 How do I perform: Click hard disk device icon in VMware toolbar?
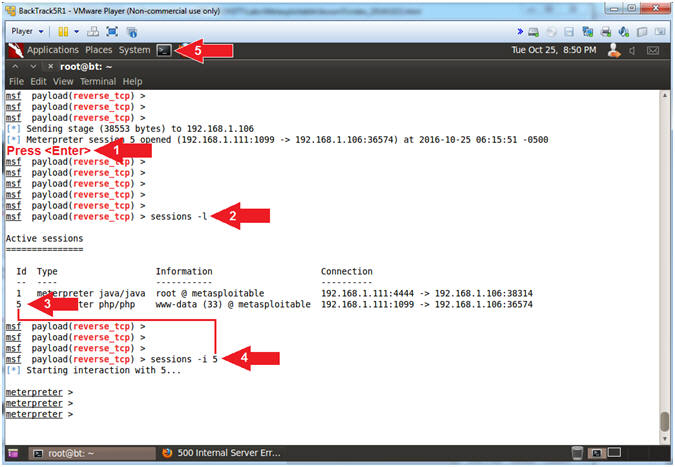tap(534, 32)
